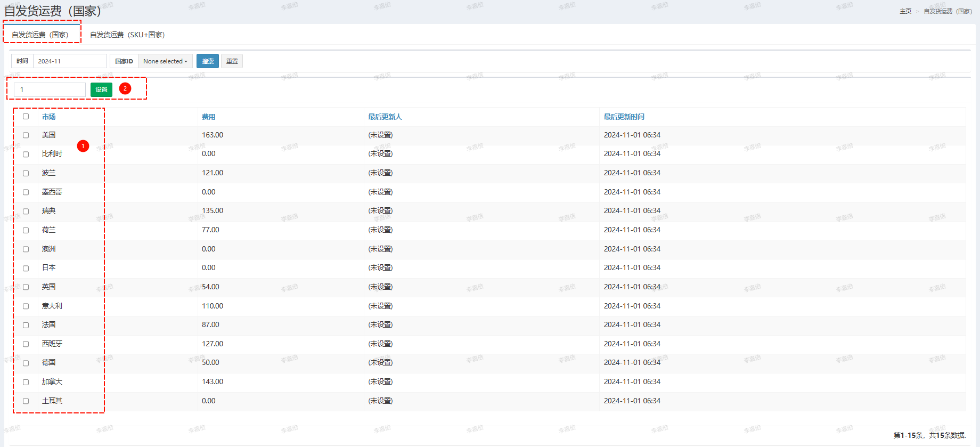Image resolution: width=980 pixels, height=447 pixels.
Task: Go to 主页 in the breadcrumb
Action: [905, 11]
